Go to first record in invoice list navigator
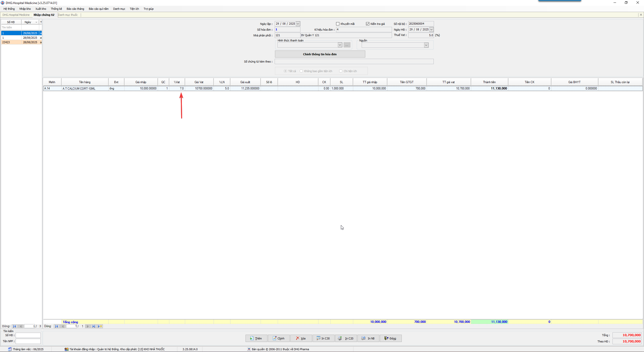 tap(15, 326)
